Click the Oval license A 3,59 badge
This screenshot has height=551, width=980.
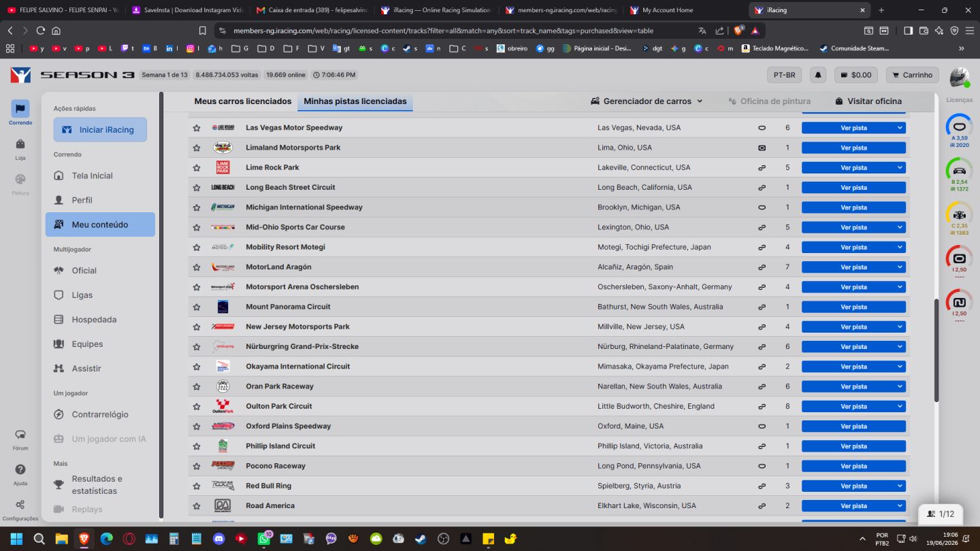960,131
